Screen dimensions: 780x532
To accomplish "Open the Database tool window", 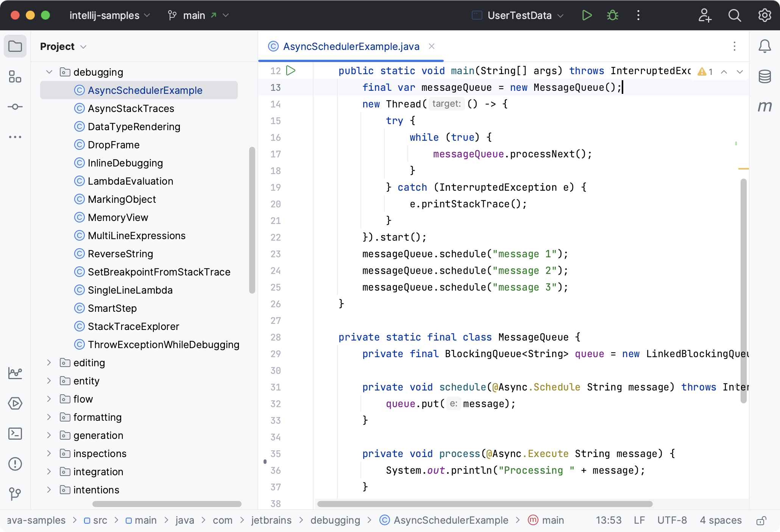I will (x=764, y=76).
